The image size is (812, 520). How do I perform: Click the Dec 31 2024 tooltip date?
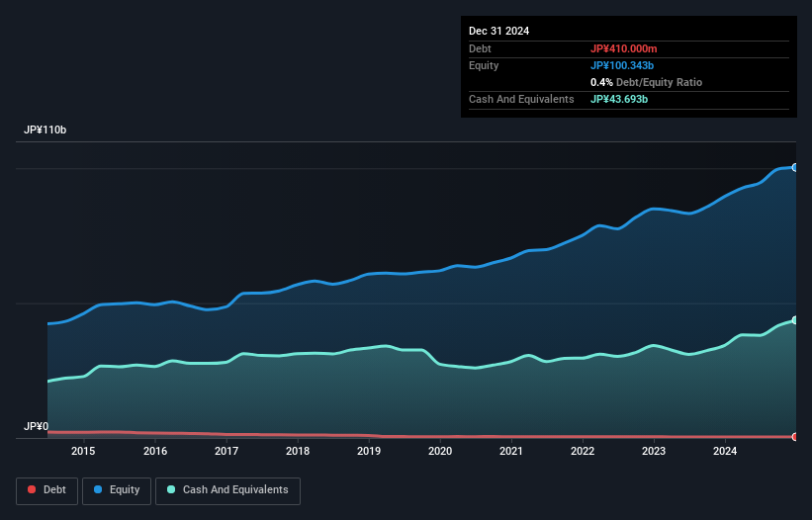(498, 31)
